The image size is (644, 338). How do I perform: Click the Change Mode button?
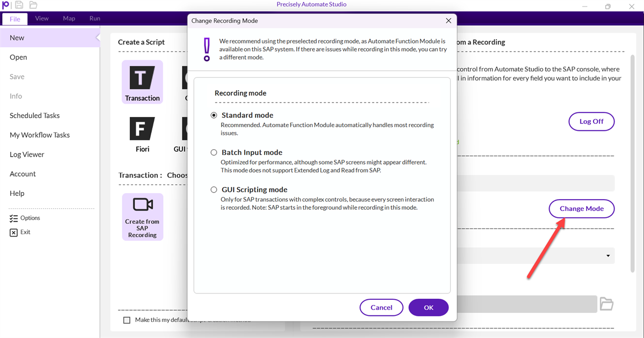pos(582,209)
